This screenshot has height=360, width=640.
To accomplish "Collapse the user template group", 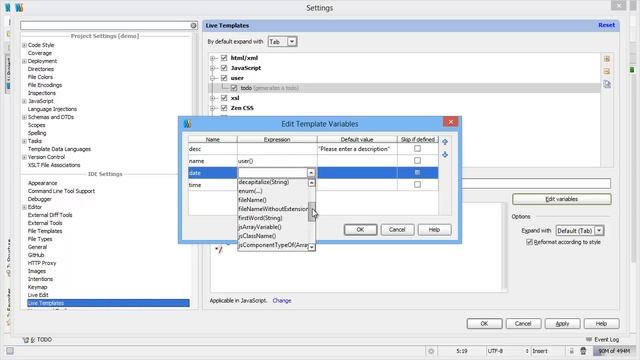I will click(213, 78).
